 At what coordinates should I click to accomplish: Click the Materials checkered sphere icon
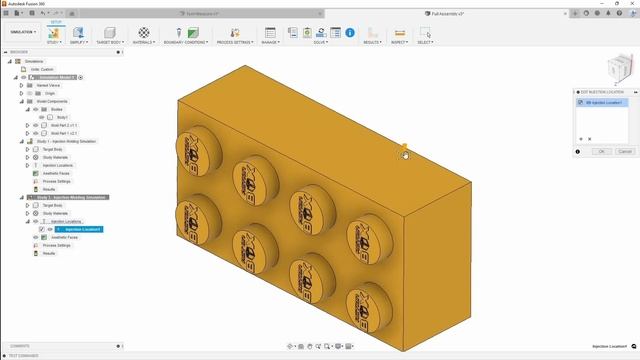point(144,33)
